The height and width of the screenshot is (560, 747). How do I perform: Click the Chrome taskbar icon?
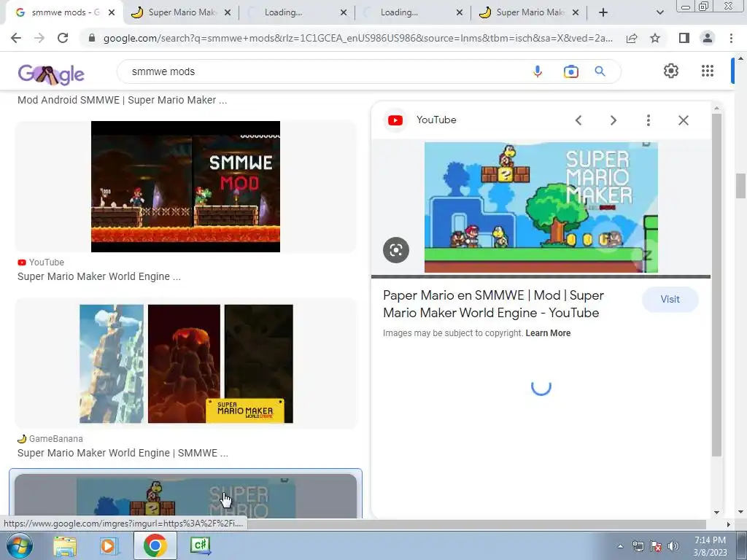155,545
